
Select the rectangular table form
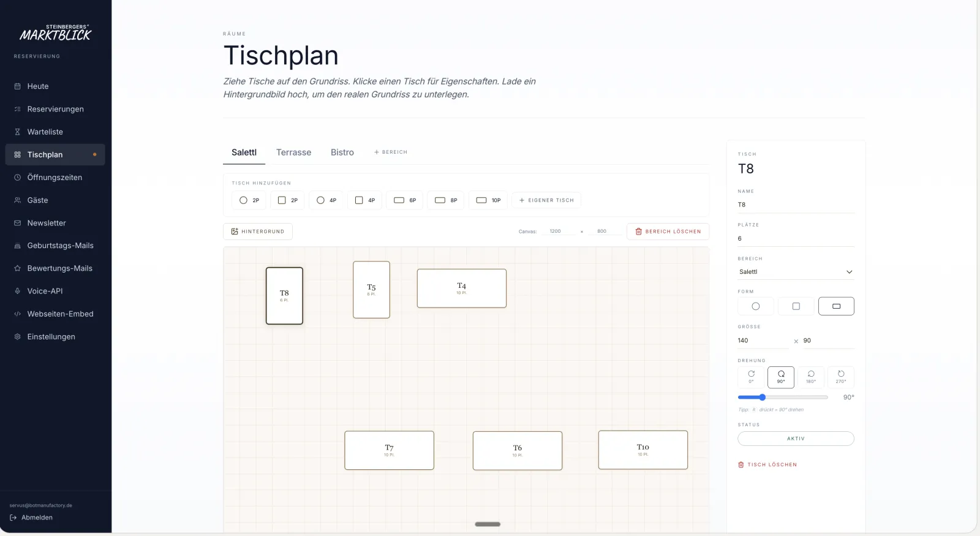click(x=836, y=306)
